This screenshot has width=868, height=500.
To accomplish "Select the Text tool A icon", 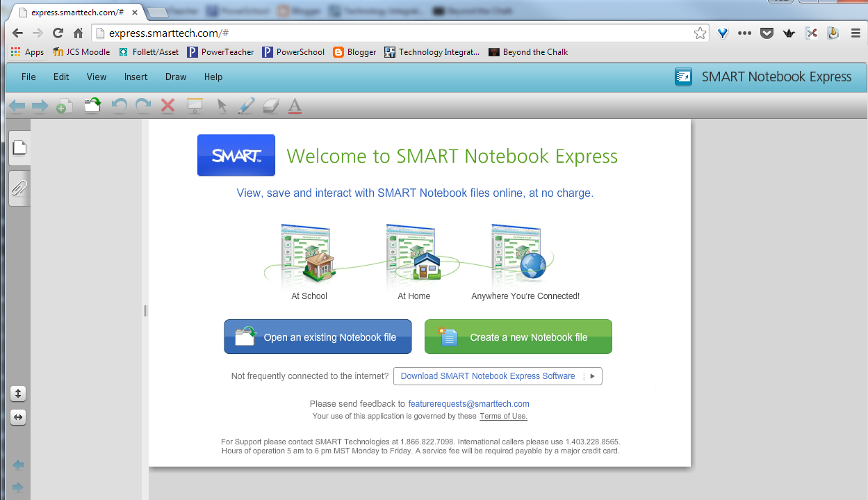I will coord(295,106).
